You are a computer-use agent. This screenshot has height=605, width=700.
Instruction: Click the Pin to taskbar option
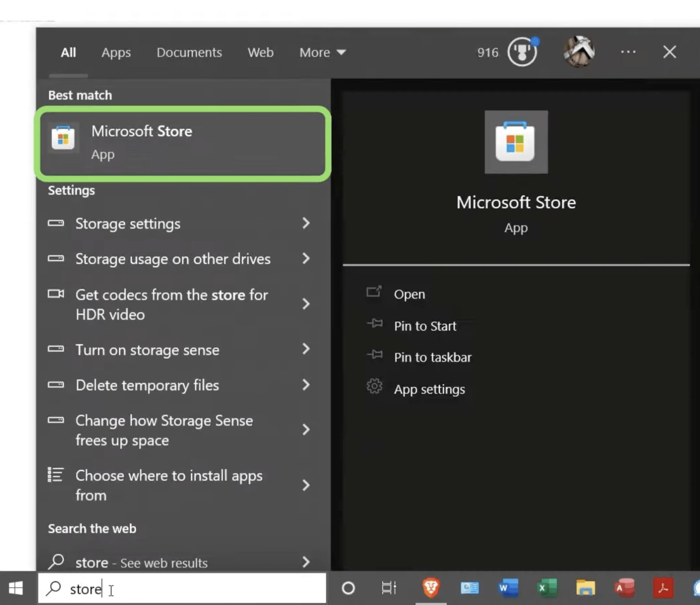click(x=432, y=357)
